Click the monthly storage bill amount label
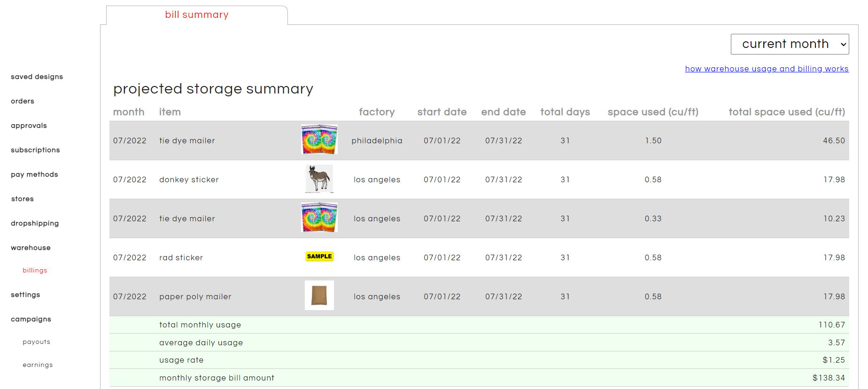This screenshot has width=868, height=389. (x=217, y=378)
